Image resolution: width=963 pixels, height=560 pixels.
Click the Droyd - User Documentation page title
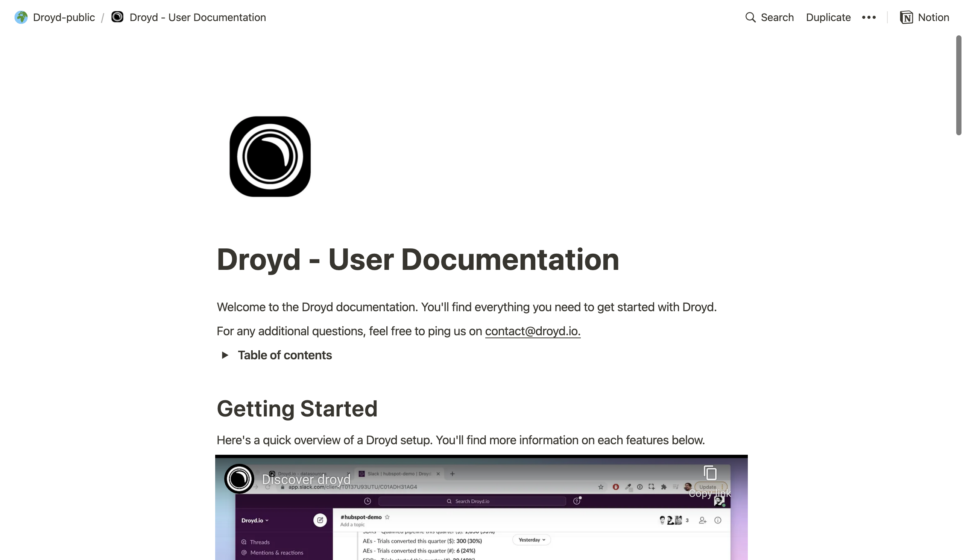[x=418, y=259]
